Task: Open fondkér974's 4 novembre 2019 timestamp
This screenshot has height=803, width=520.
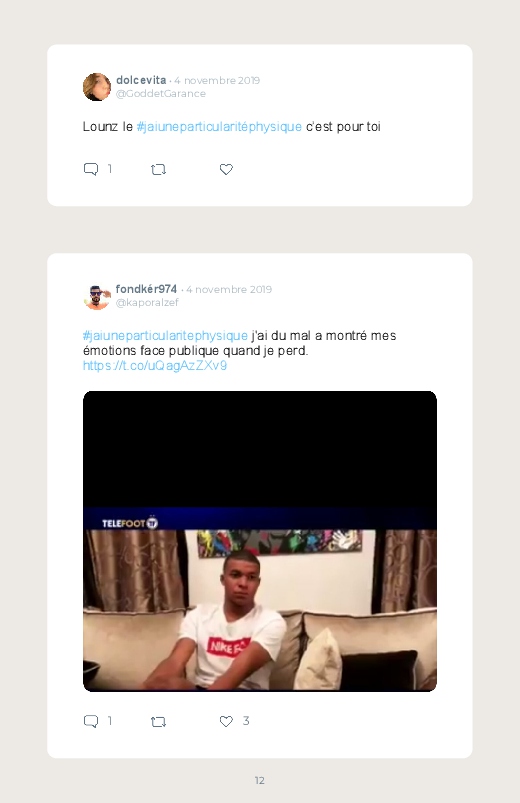Action: click(x=229, y=289)
